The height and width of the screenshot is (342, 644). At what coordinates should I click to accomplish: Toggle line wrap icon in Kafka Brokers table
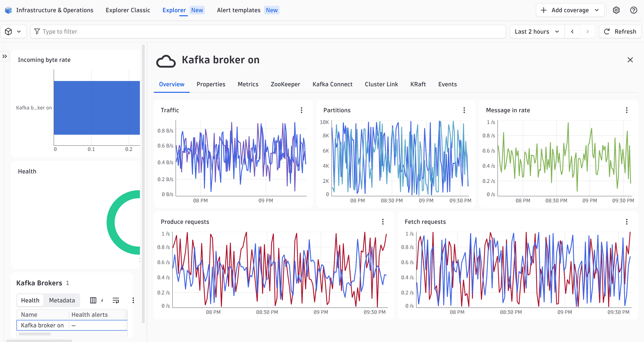click(x=116, y=300)
